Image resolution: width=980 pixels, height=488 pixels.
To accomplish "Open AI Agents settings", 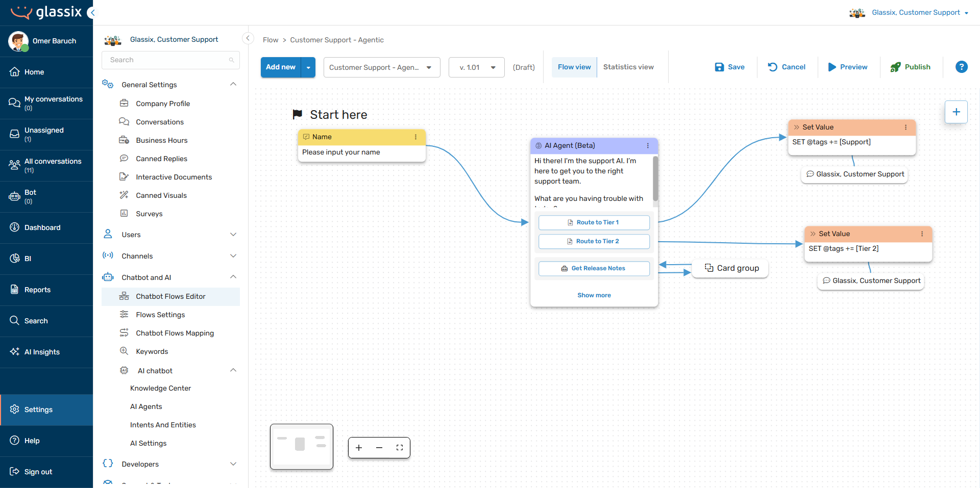I will point(146,406).
